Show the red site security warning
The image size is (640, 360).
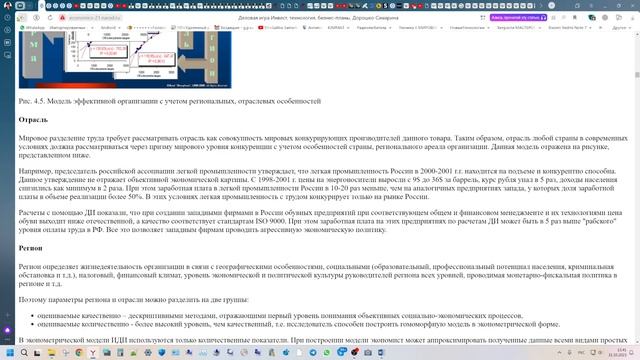click(62, 18)
